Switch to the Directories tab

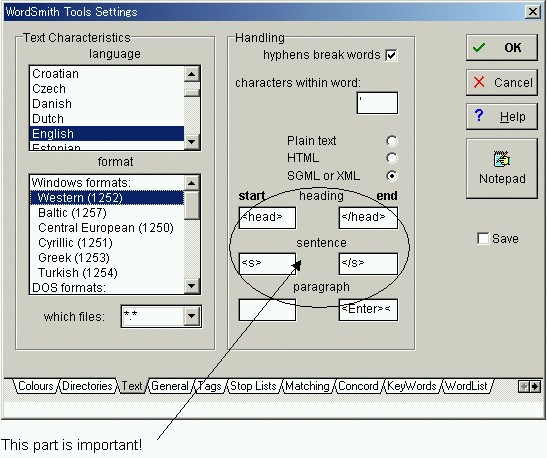(x=87, y=386)
